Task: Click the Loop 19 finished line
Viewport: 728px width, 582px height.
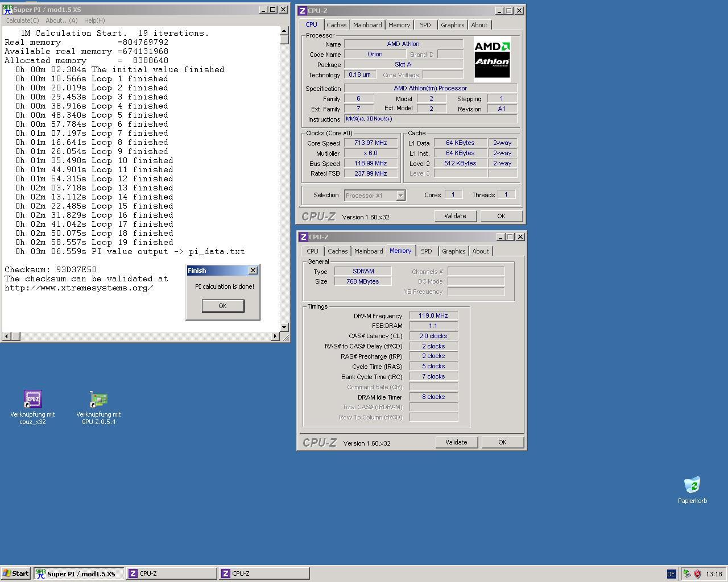Action: [94, 242]
